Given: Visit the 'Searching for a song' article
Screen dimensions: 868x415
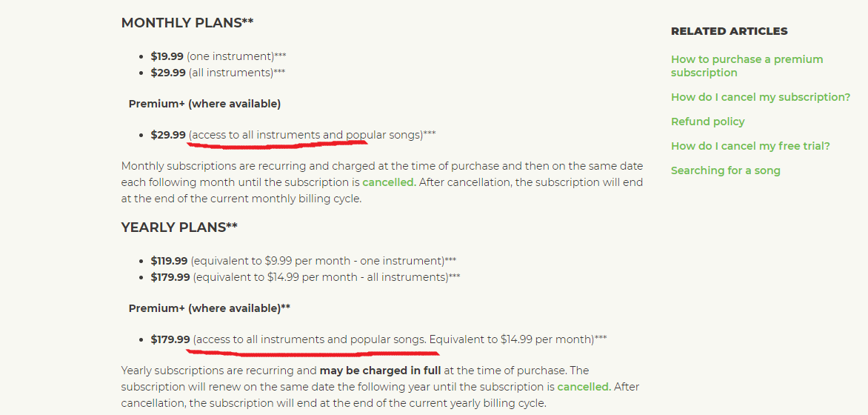Looking at the screenshot, I should pos(725,170).
